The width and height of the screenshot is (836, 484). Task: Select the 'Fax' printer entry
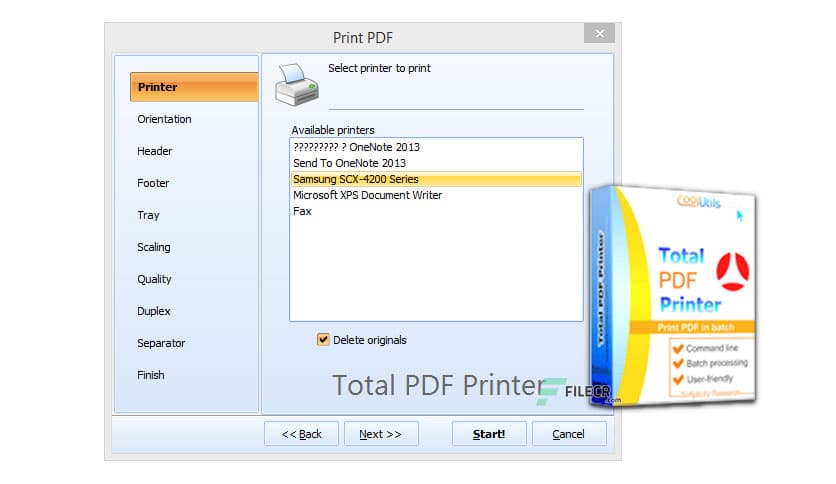coord(436,211)
